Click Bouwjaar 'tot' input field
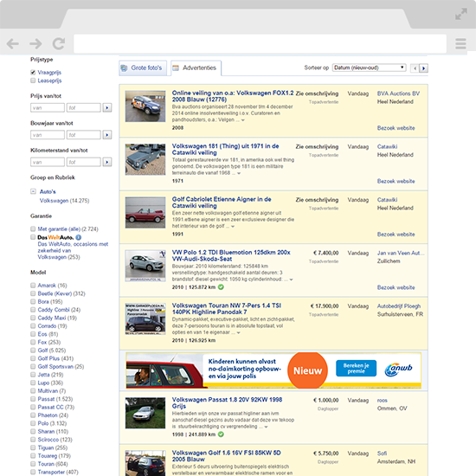The image size is (476, 476). [83, 134]
